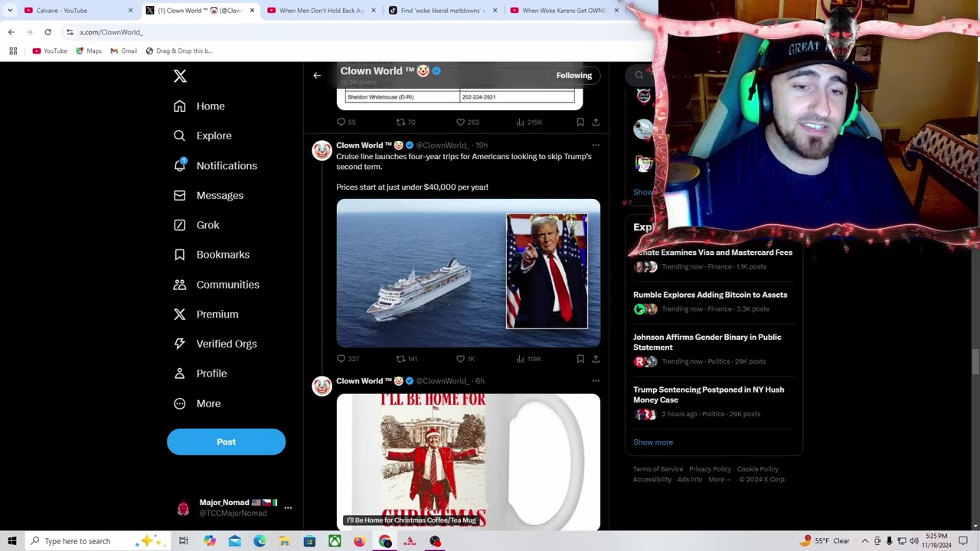Click the Windows Start button
The width and height of the screenshot is (980, 551).
tap(12, 541)
